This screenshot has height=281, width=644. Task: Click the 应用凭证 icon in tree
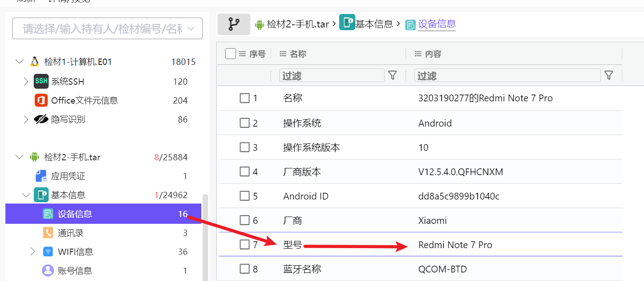pyautogui.click(x=41, y=176)
